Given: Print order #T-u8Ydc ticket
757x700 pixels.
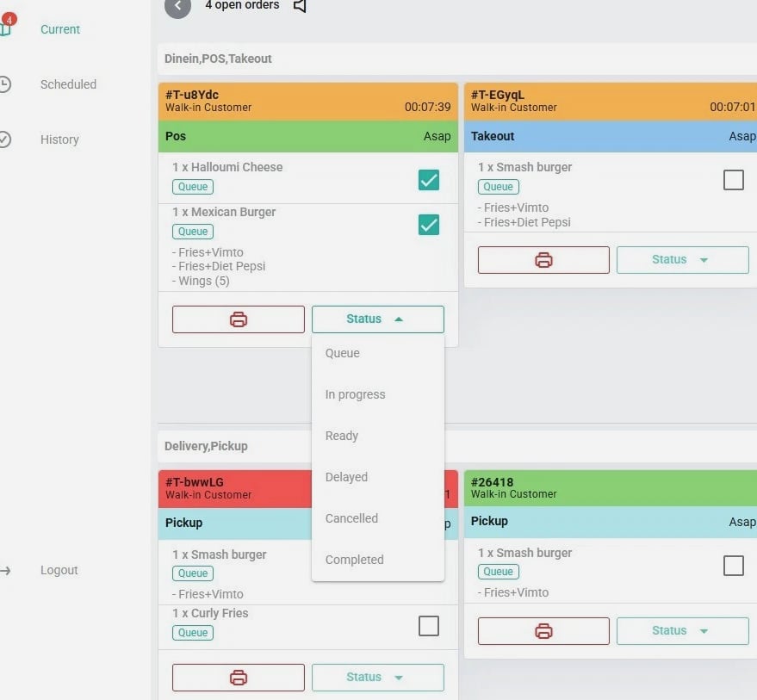Looking at the screenshot, I should [x=239, y=319].
